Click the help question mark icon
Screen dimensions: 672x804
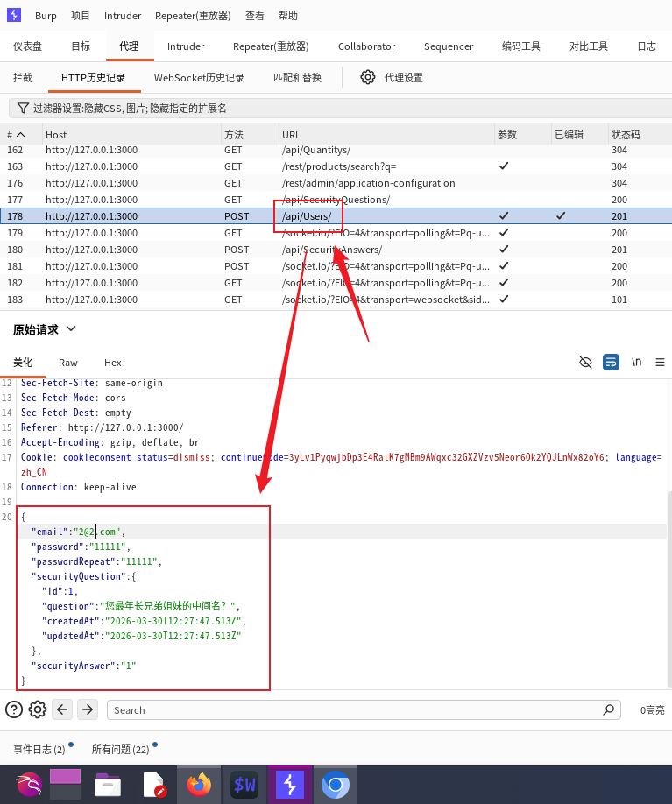(x=14, y=709)
